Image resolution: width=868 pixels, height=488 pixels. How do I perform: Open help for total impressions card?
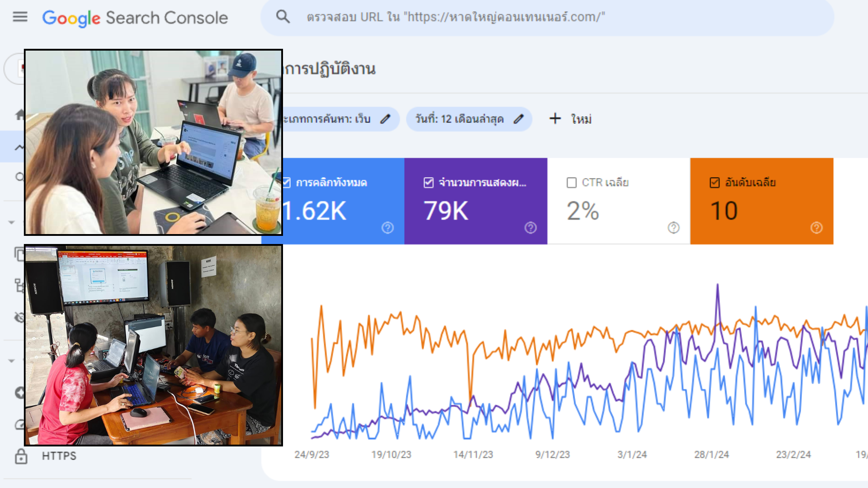click(531, 228)
